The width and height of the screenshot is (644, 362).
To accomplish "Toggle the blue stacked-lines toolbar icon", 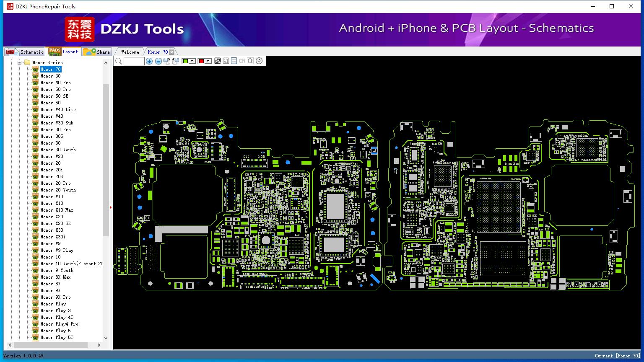I will 234,61.
